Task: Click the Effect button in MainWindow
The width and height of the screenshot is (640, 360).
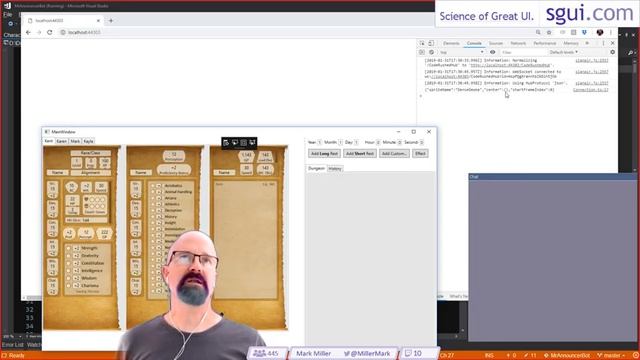Action: pos(420,153)
